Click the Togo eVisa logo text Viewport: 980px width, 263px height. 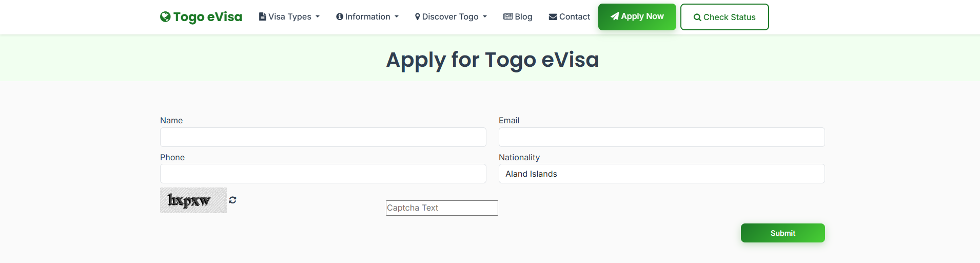tap(208, 17)
